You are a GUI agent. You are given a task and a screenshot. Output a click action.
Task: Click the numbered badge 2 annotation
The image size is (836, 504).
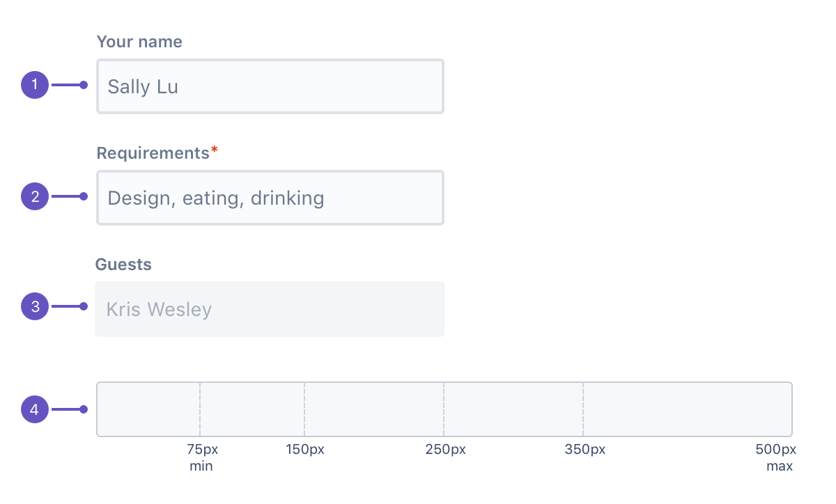point(35,197)
